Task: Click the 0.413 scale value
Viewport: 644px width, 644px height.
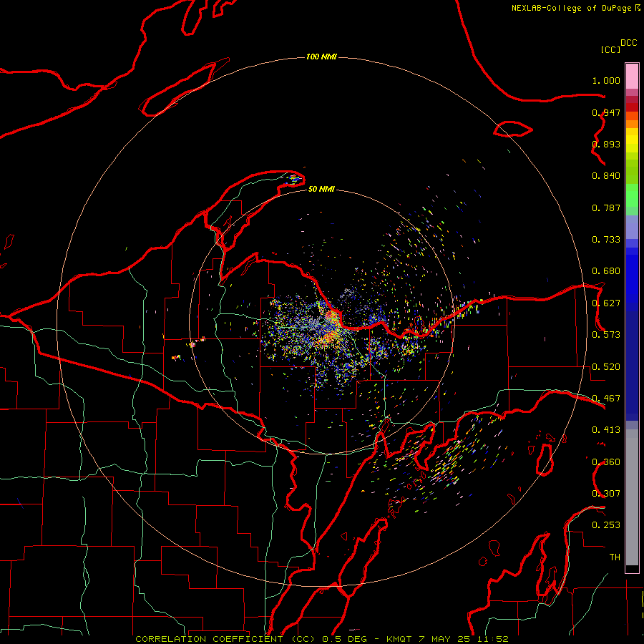Action: click(606, 430)
